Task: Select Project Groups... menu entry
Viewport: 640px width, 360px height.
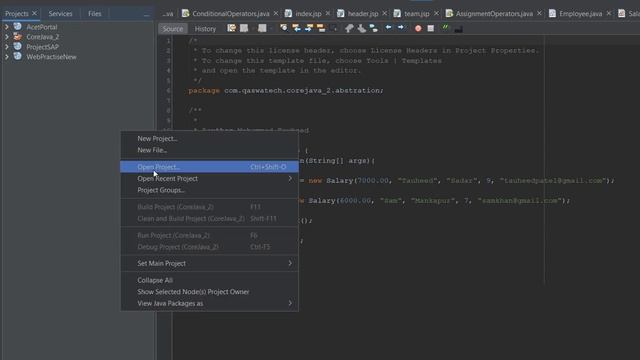Action: [209, 190]
